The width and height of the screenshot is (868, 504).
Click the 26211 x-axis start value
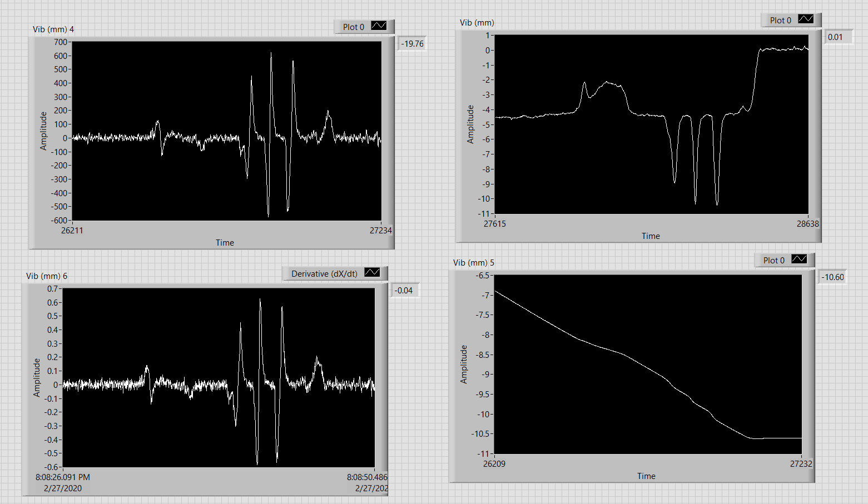72,230
